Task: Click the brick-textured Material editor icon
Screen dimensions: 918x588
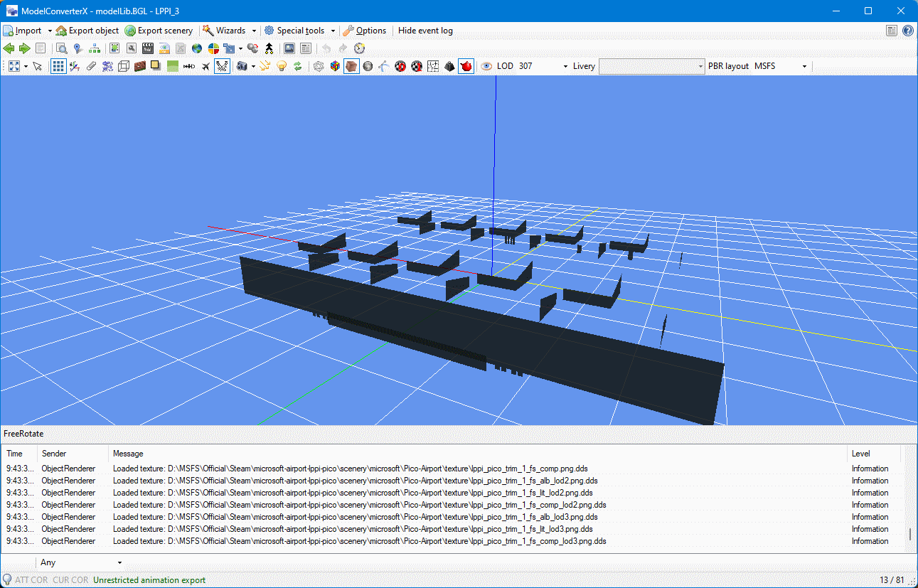Action: [x=140, y=65]
